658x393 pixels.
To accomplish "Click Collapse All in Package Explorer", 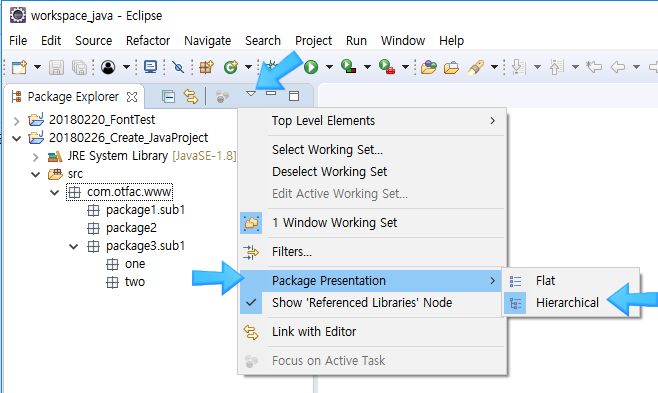I will click(168, 97).
